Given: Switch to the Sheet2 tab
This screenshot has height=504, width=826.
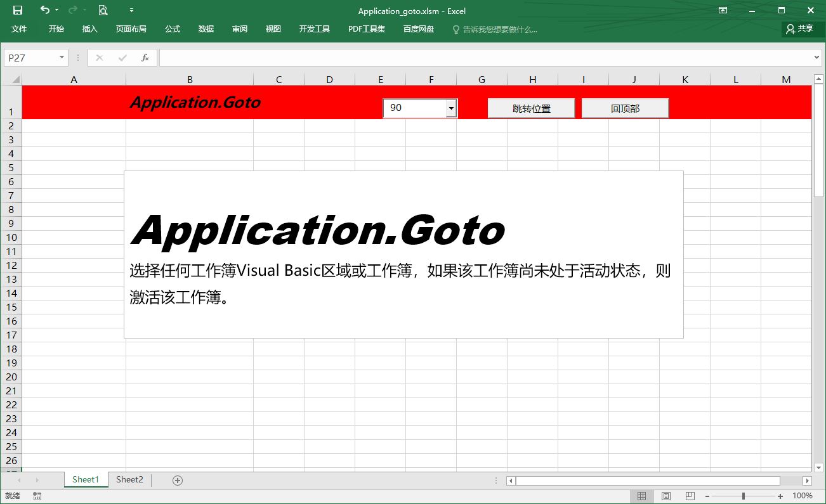Looking at the screenshot, I should click(x=129, y=480).
